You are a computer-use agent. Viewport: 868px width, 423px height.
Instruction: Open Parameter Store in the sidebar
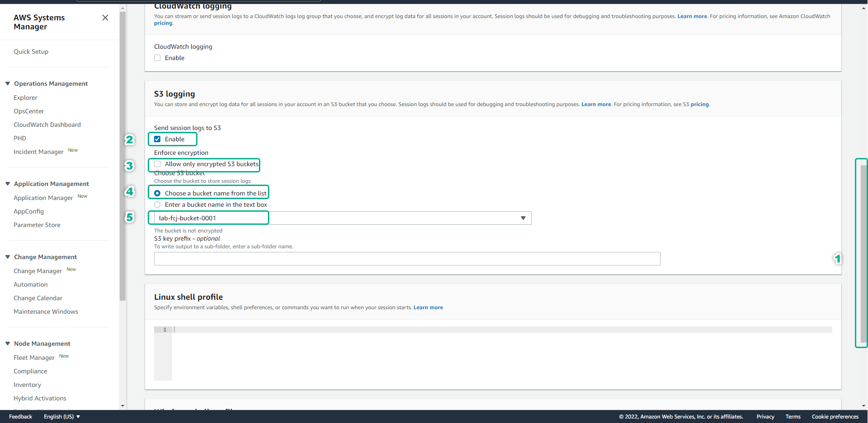[37, 225]
